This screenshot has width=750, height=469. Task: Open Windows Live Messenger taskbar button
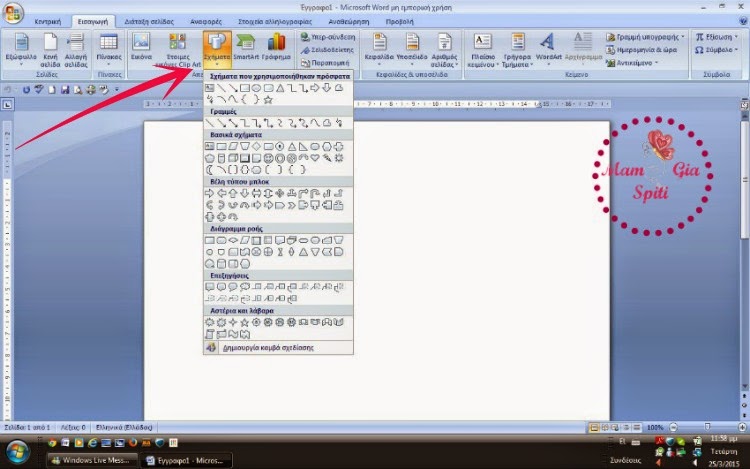click(x=93, y=460)
